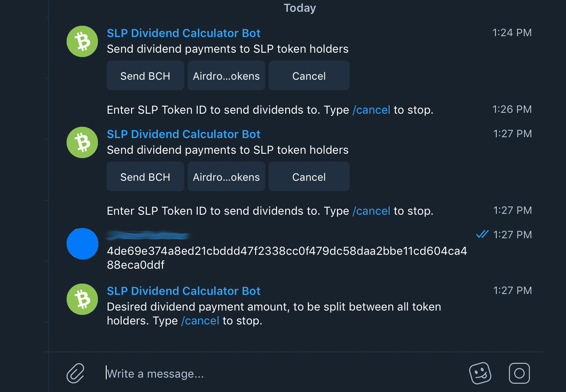Click /cancel in the Desired dividend payment message
This screenshot has width=566, height=392.
coord(200,321)
